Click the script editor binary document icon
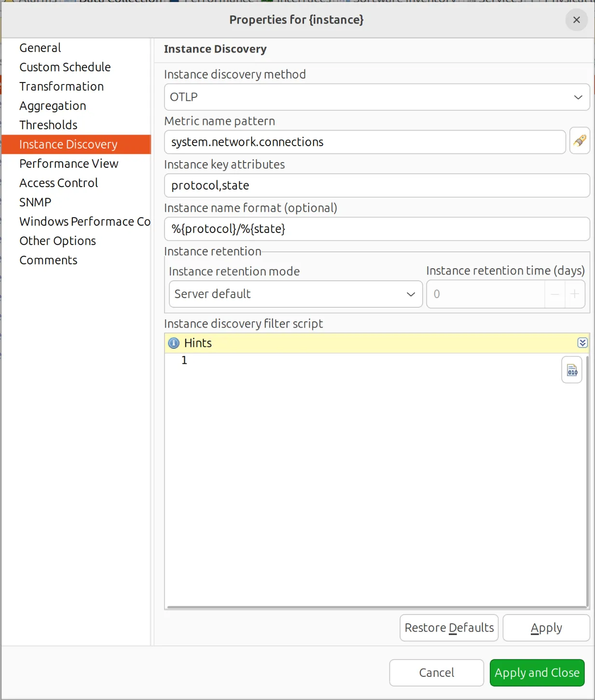595x700 pixels. (572, 370)
